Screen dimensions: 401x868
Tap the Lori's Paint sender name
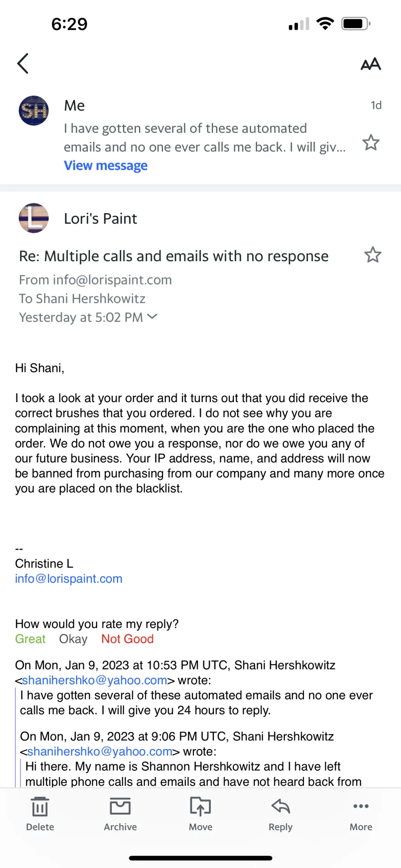[101, 218]
